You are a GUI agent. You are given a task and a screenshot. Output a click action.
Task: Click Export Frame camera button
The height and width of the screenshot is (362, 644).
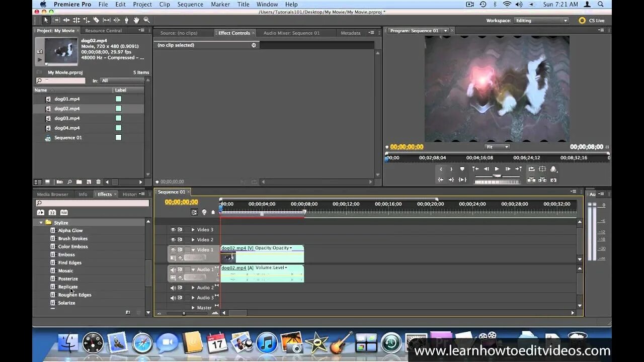553,179
